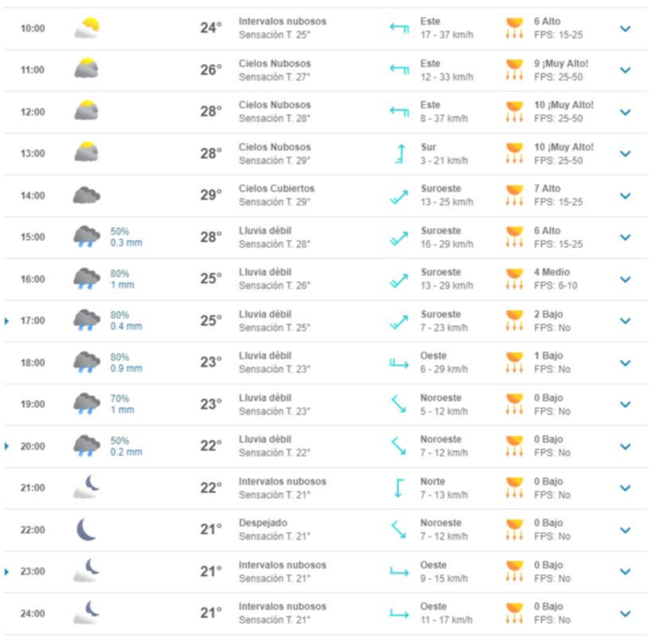654x644 pixels.
Task: Click the 80% 1 mm rain at 16:00
Action: [123, 279]
